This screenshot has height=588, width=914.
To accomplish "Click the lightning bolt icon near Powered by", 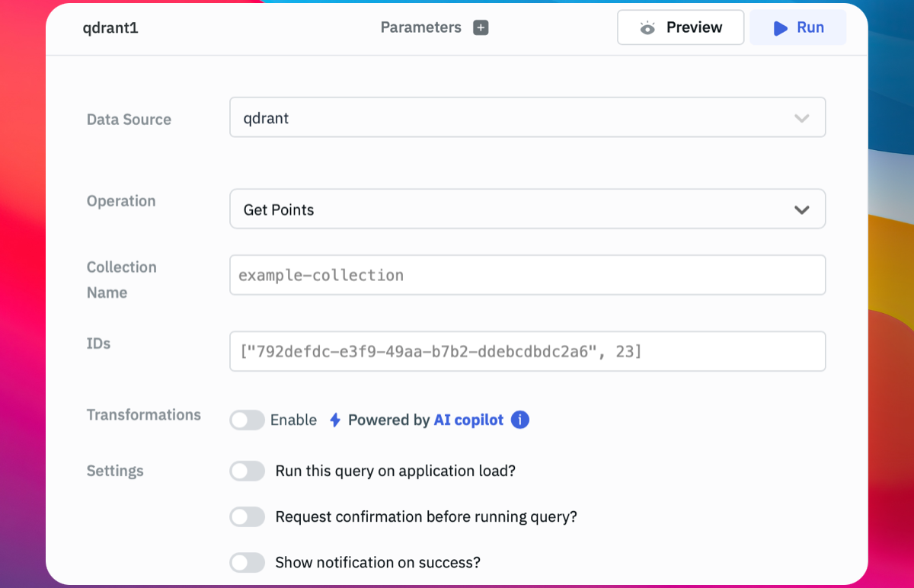I will click(335, 420).
